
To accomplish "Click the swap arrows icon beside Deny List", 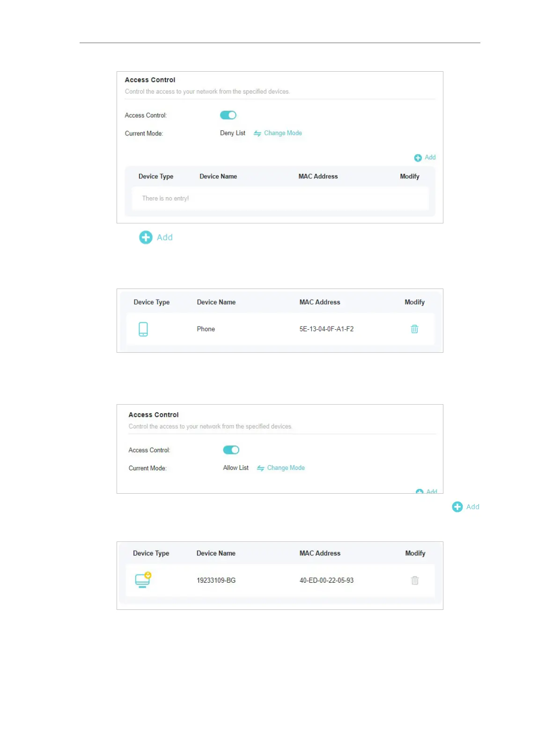I will (x=258, y=133).
